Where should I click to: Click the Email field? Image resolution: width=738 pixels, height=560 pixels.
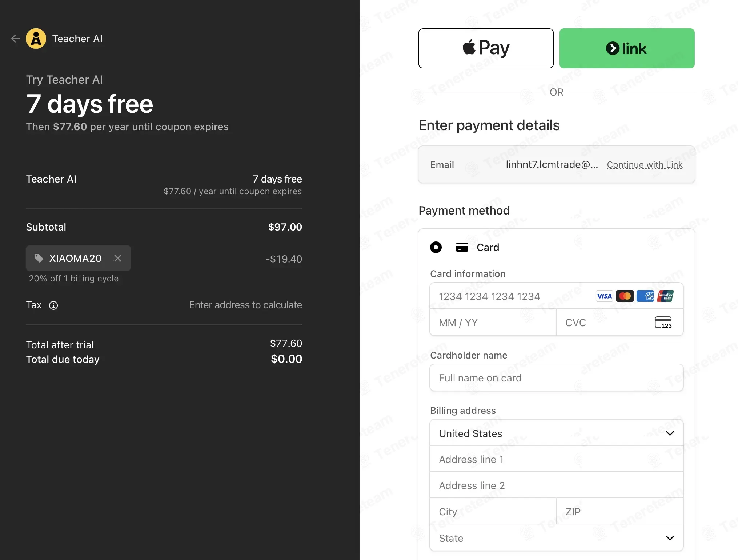[557, 165]
